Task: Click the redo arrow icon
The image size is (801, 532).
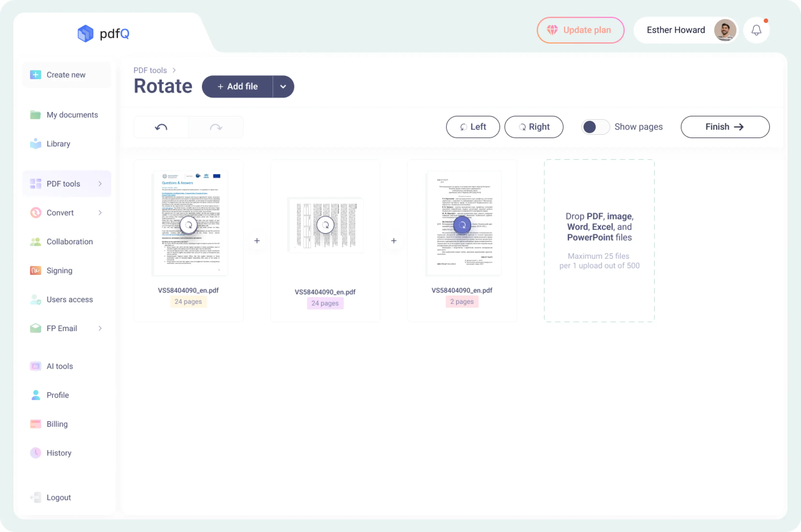Action: tap(216, 127)
